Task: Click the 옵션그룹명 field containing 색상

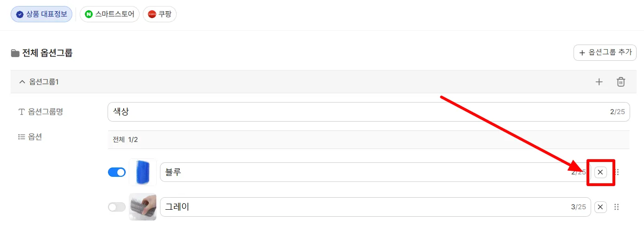Action: [369, 112]
